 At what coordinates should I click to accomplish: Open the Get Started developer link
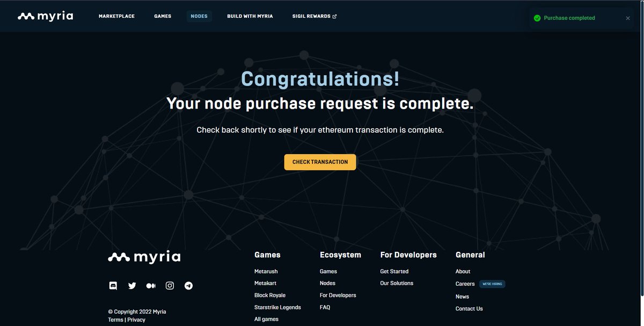click(394, 271)
